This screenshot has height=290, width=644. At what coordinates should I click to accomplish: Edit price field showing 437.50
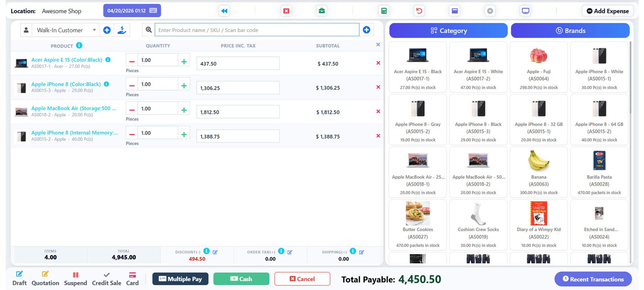pos(238,63)
